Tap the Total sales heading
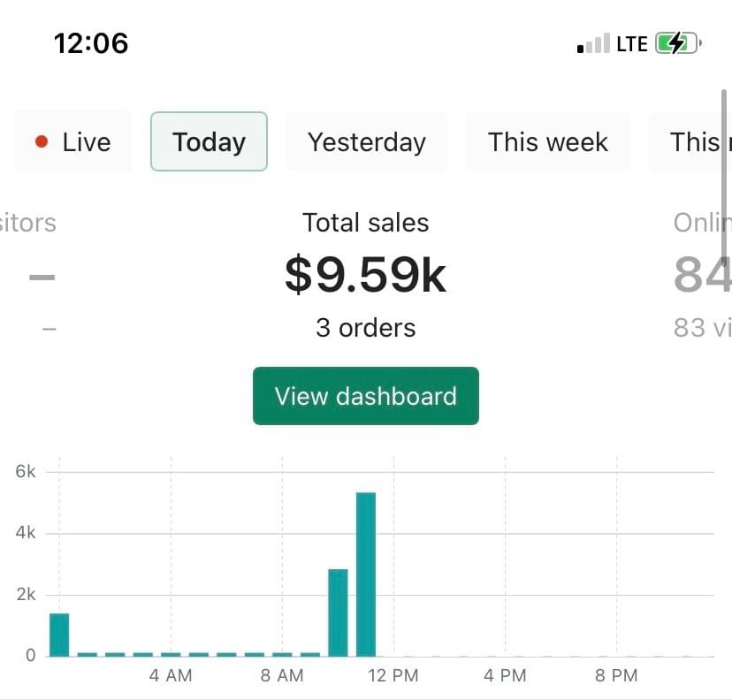The image size is (732, 700). [365, 223]
